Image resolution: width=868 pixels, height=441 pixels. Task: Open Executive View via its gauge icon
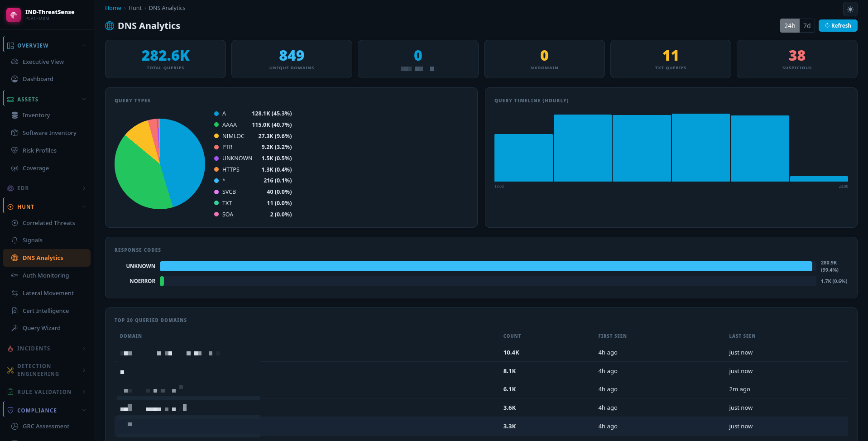14,62
